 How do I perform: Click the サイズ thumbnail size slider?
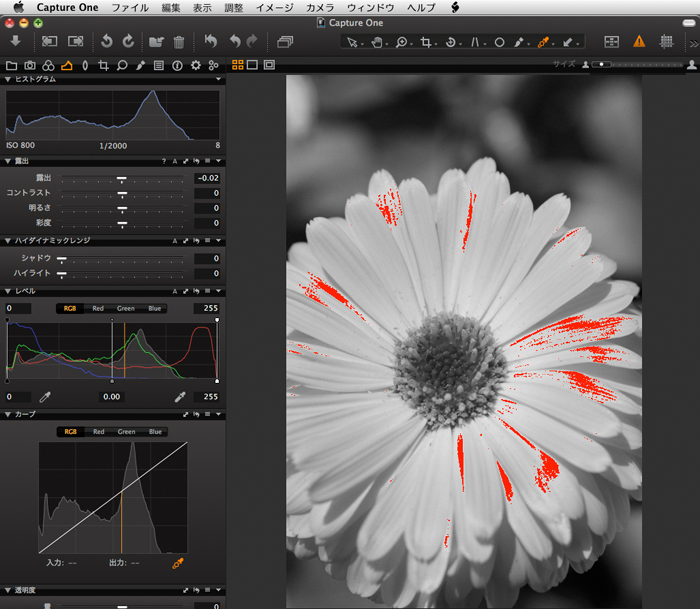pyautogui.click(x=638, y=65)
